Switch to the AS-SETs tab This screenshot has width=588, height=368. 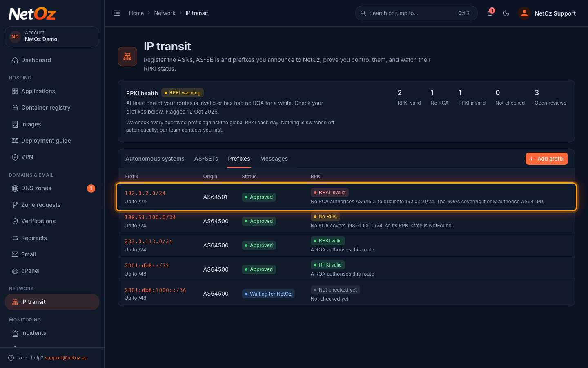click(x=206, y=159)
